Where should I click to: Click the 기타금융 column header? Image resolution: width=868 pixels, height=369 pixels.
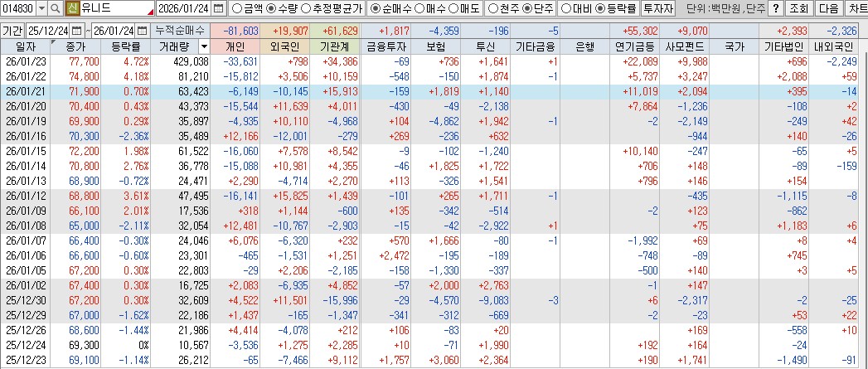pos(535,47)
